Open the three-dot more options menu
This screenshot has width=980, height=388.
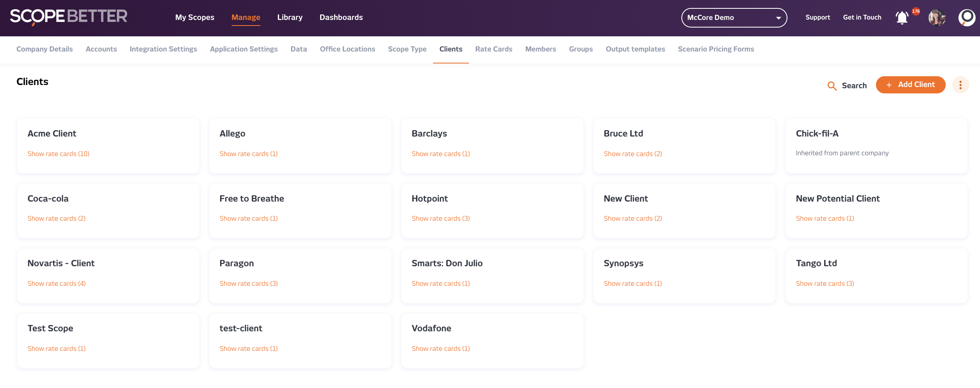point(960,85)
